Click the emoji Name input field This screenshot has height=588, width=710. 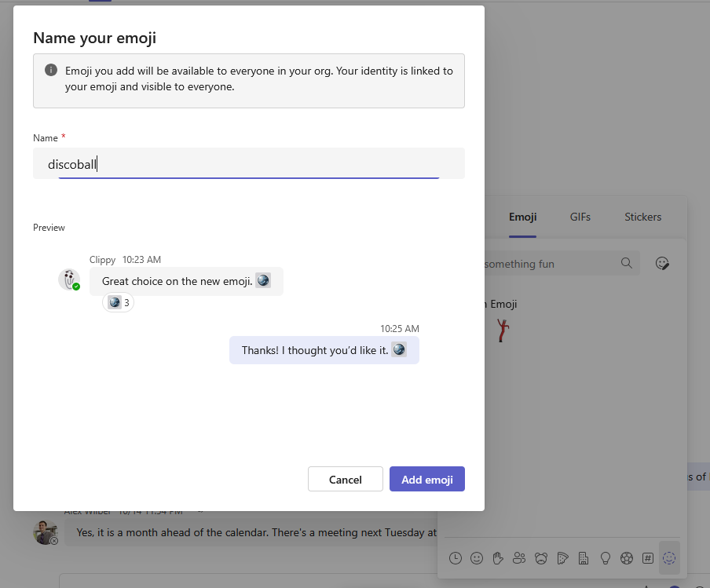[248, 164]
